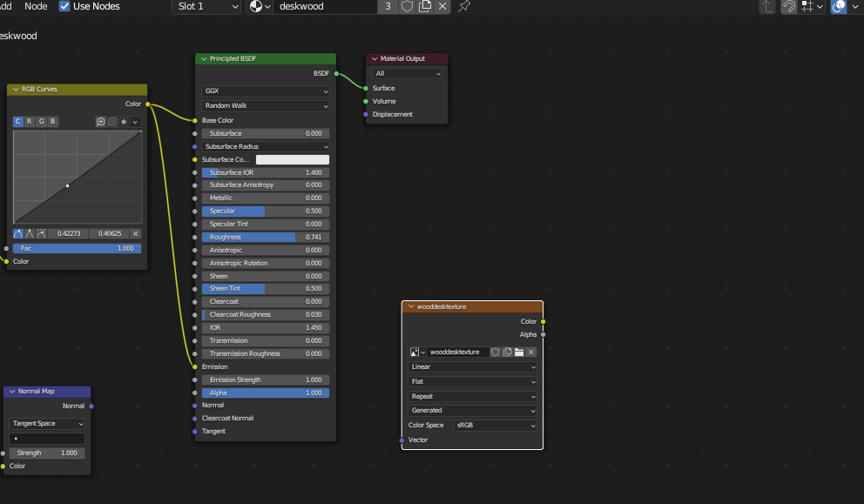Click the Normal Map UV map field
This screenshot has width=864, height=504.
click(x=47, y=439)
